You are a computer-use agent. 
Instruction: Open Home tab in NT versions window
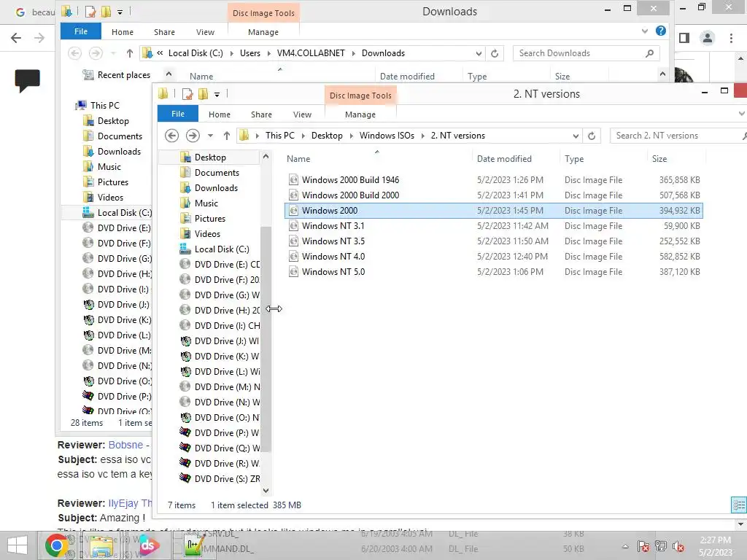coord(219,114)
